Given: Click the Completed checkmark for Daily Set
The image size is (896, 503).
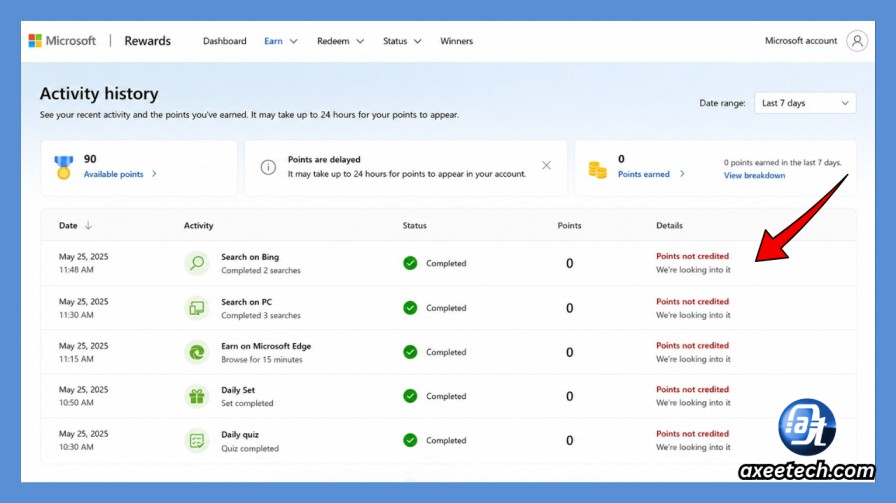Looking at the screenshot, I should [410, 396].
